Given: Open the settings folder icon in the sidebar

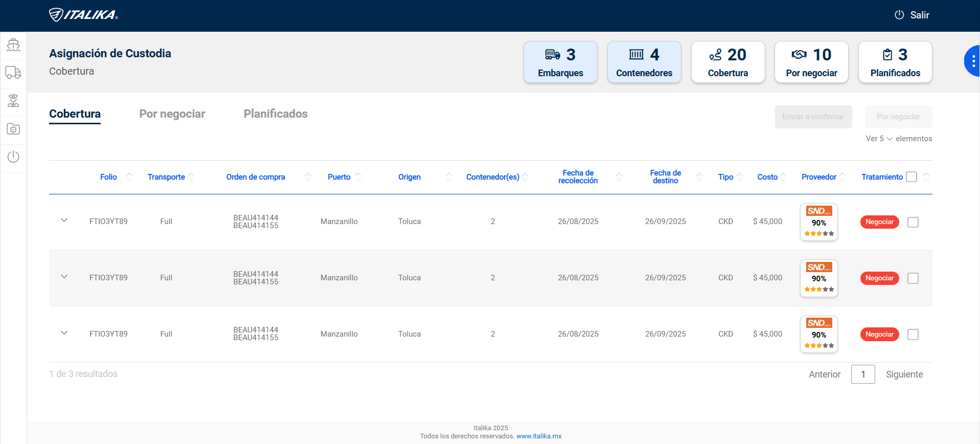Looking at the screenshot, I should 13,129.
